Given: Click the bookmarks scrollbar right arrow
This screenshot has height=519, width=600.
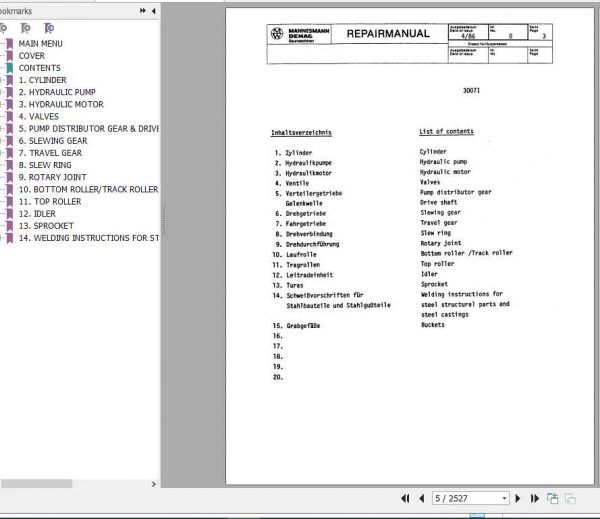Looking at the screenshot, I should pos(153,484).
